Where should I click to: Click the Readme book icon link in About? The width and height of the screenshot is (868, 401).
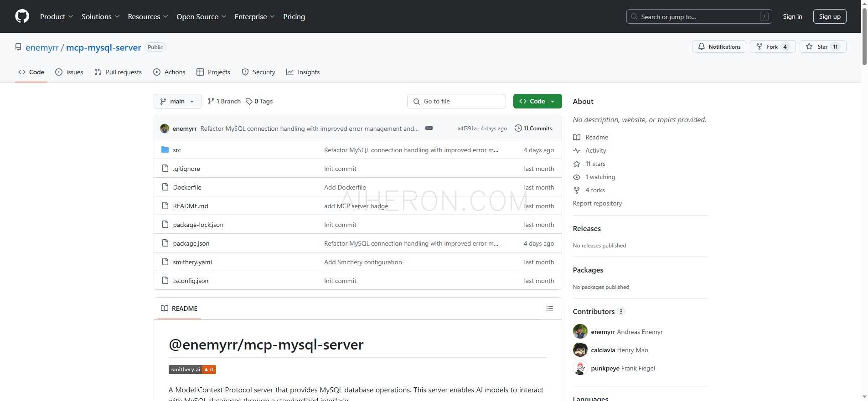tap(591, 137)
